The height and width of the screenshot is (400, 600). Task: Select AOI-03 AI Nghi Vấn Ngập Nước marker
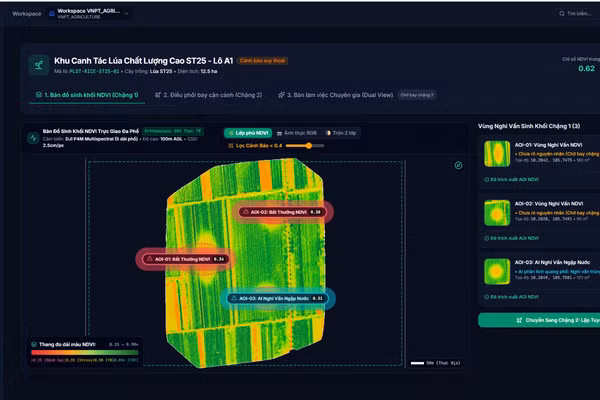click(x=278, y=299)
